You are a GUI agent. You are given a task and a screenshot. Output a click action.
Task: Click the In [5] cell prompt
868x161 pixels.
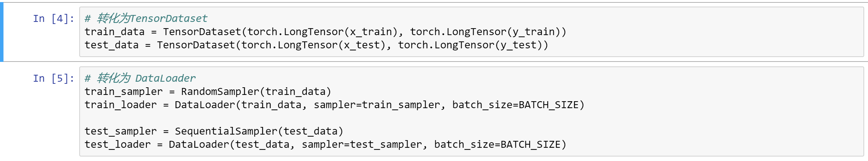pyautogui.click(x=54, y=79)
